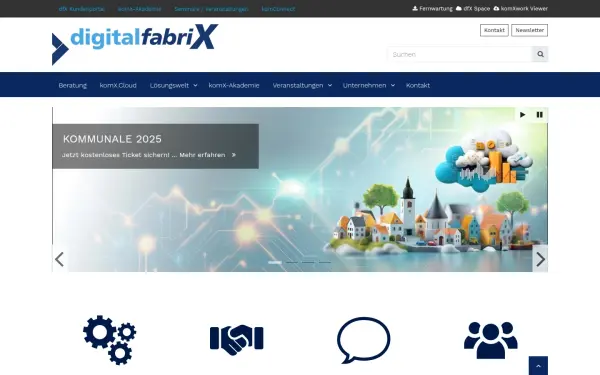Click the digitalfabriX logo
The height and width of the screenshot is (375, 600).
click(135, 44)
